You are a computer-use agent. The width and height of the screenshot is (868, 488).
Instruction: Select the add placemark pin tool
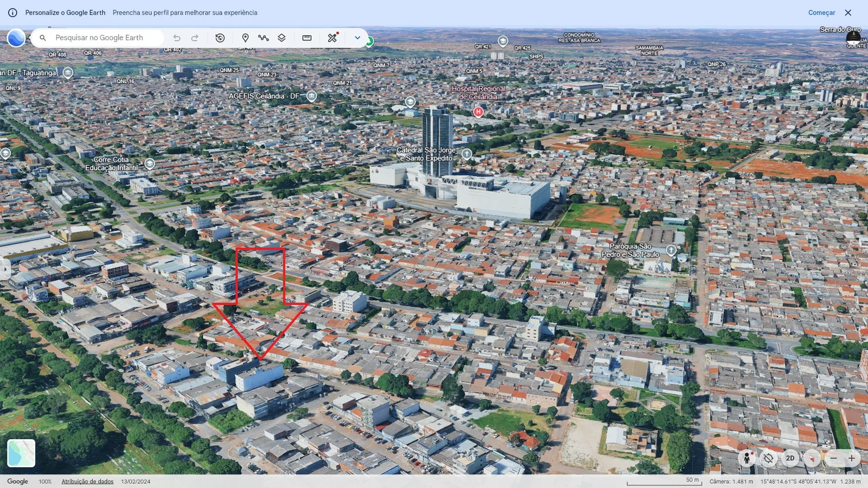click(x=245, y=38)
